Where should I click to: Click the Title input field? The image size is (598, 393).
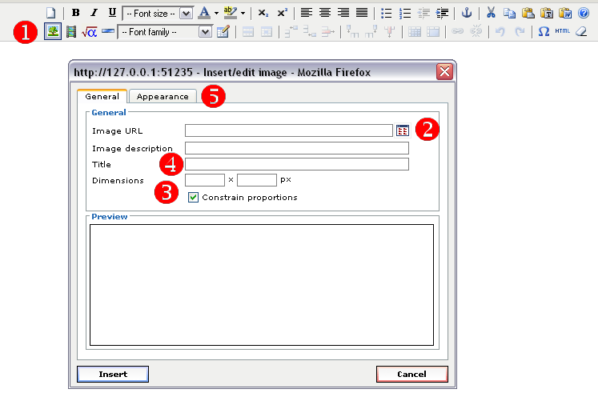coord(297,164)
